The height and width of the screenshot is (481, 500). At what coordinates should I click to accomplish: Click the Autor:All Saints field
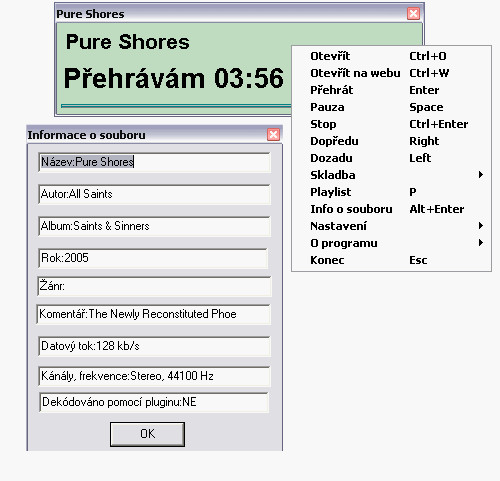(x=154, y=194)
